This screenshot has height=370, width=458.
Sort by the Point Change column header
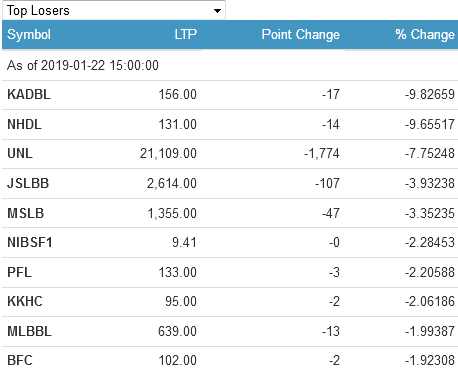click(x=300, y=35)
